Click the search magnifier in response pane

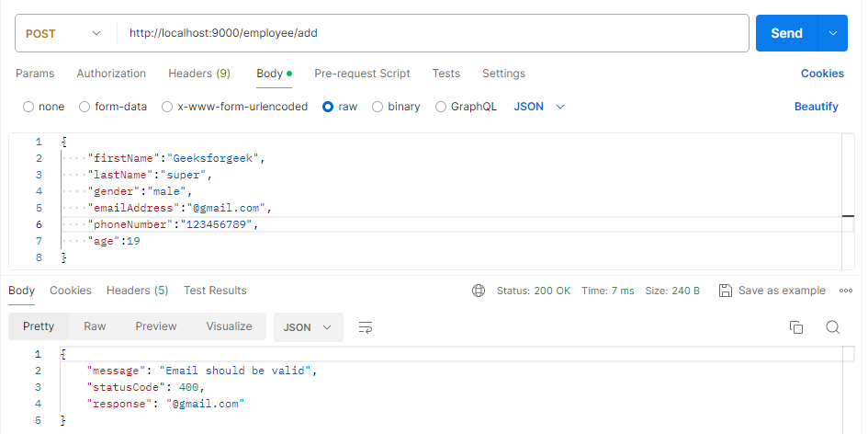point(833,327)
